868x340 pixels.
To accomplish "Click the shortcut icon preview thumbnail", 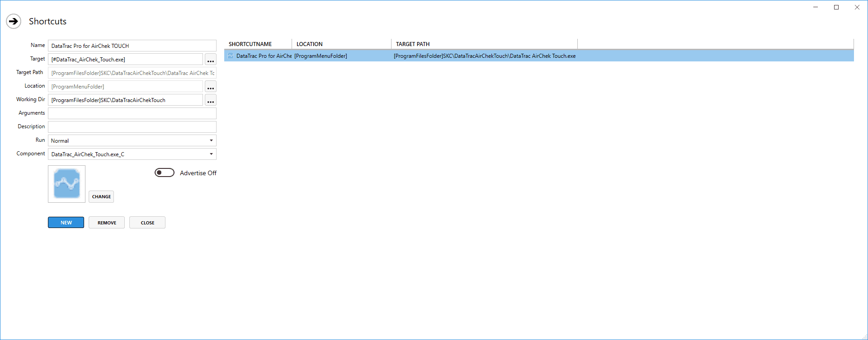I will point(66,184).
